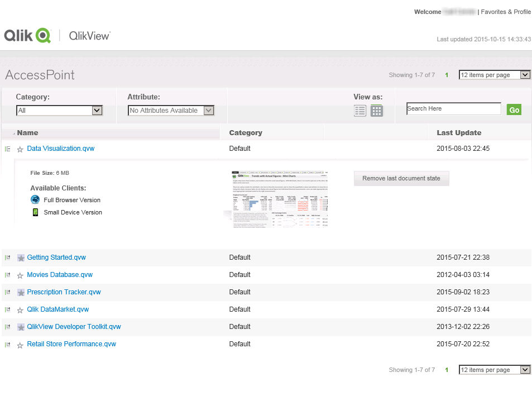The image size is (532, 396).
Task: Open the top items per page dropdown
Action: tap(494, 75)
